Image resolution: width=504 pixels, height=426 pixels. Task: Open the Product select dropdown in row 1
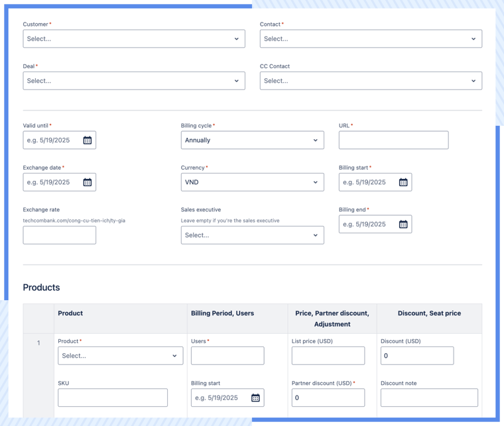(x=121, y=356)
